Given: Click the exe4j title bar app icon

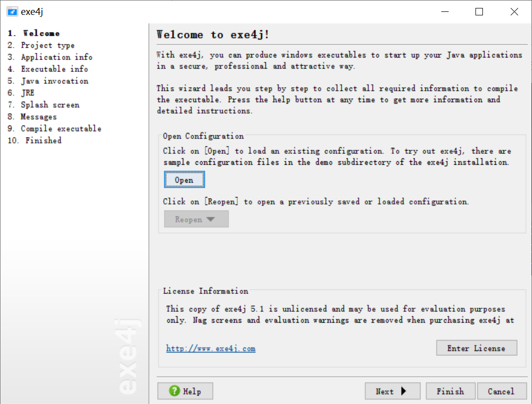Looking at the screenshot, I should point(12,11).
